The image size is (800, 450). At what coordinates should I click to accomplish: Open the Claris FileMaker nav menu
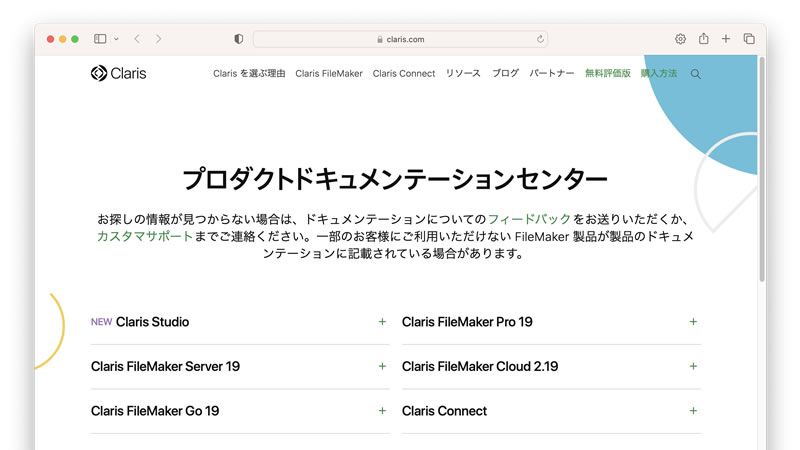[x=329, y=73]
